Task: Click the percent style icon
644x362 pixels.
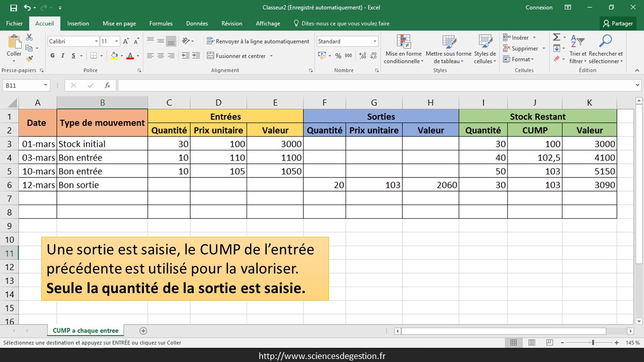Action: coord(338,56)
